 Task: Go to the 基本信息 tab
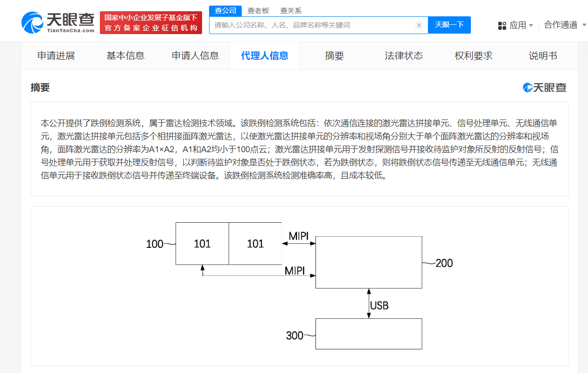pos(126,56)
